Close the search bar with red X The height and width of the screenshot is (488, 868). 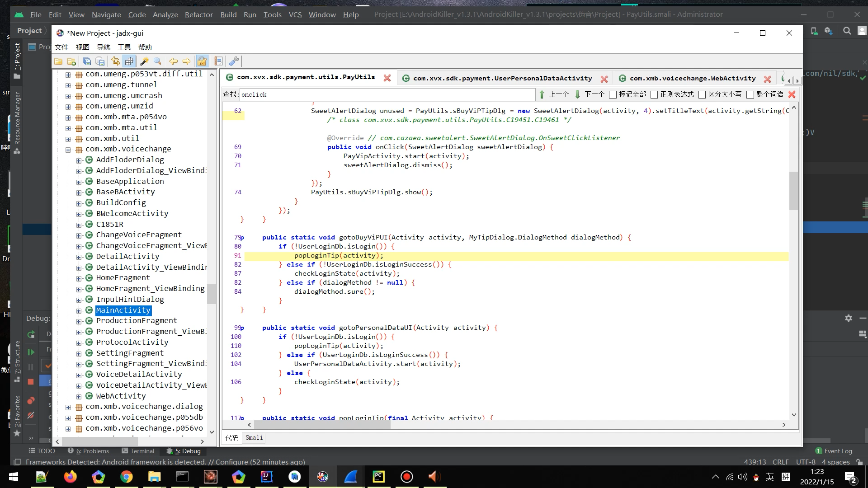coord(792,94)
